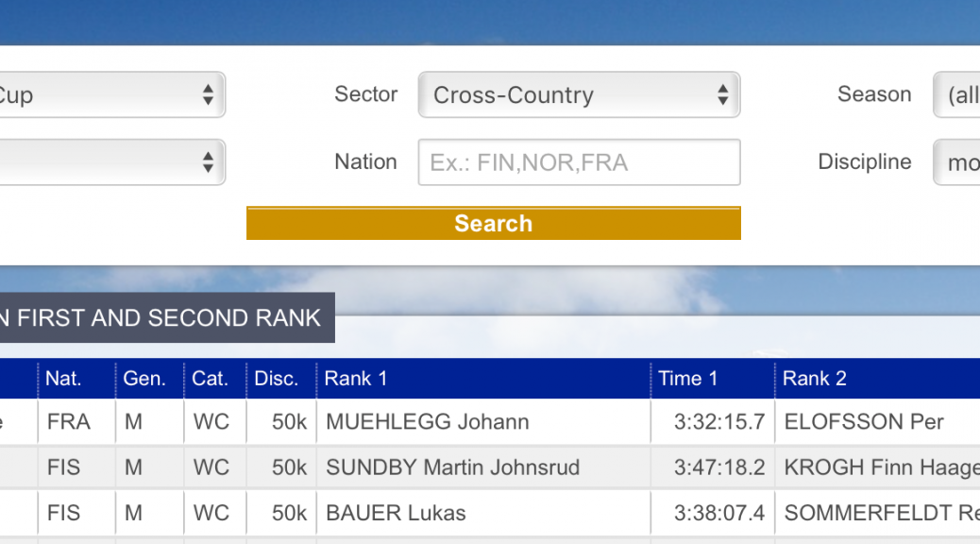Sort by the Time 1 column header
This screenshot has width=980, height=544.
pyautogui.click(x=688, y=379)
